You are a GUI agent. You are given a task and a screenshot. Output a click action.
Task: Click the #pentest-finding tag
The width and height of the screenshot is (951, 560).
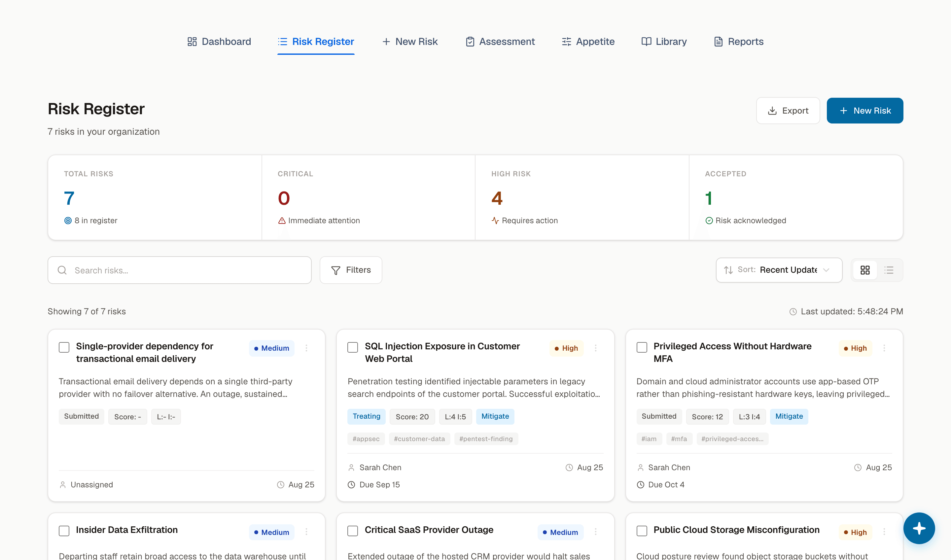point(486,439)
